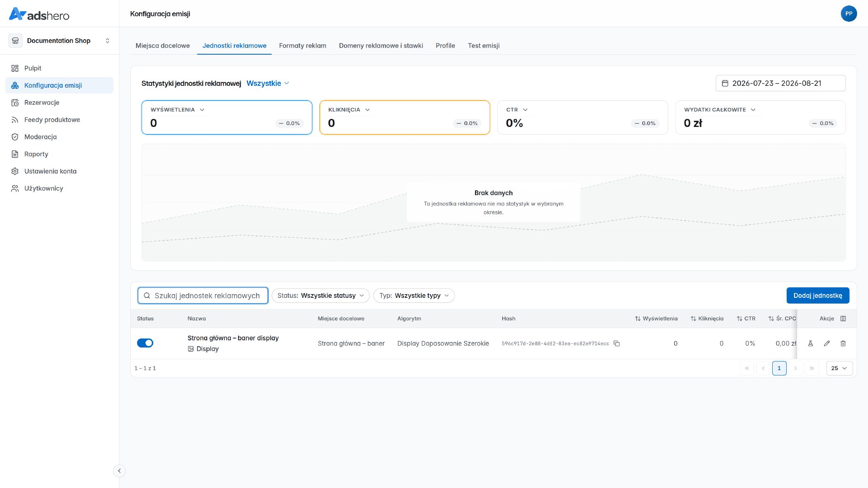Delete the ad unit via trash icon
The width and height of the screenshot is (868, 488).
(x=843, y=343)
